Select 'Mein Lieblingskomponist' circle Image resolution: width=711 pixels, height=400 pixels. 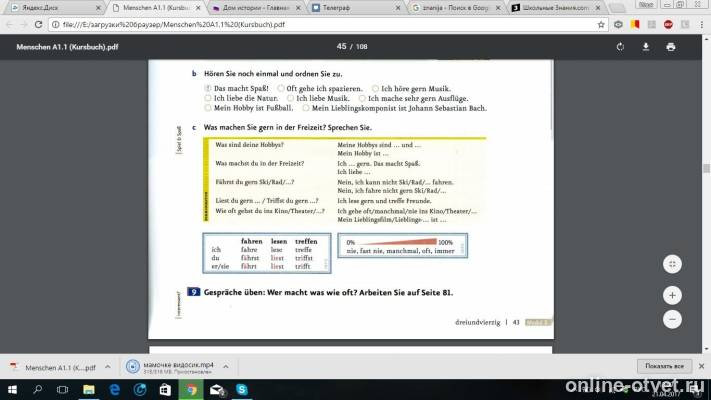click(306, 108)
